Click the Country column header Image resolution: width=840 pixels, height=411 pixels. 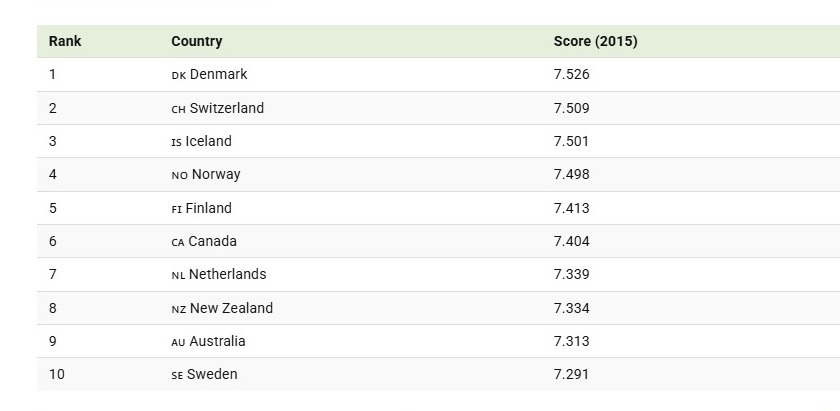point(197,41)
